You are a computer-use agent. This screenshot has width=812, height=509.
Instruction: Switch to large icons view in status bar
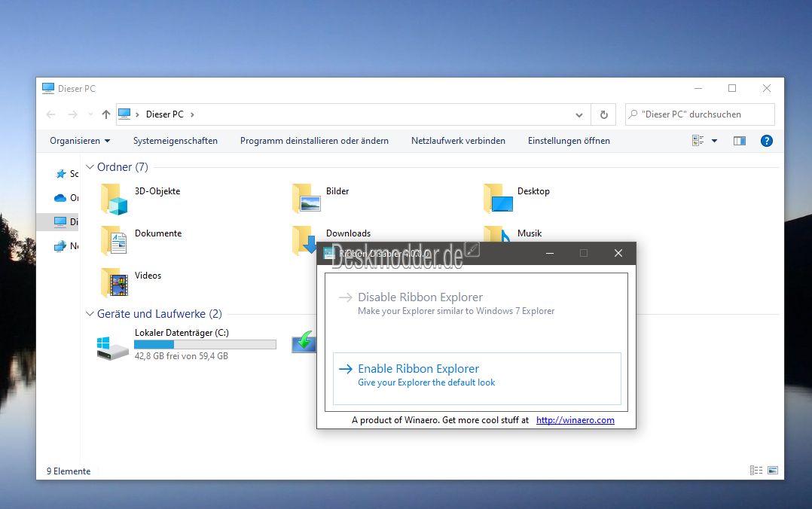click(x=772, y=471)
